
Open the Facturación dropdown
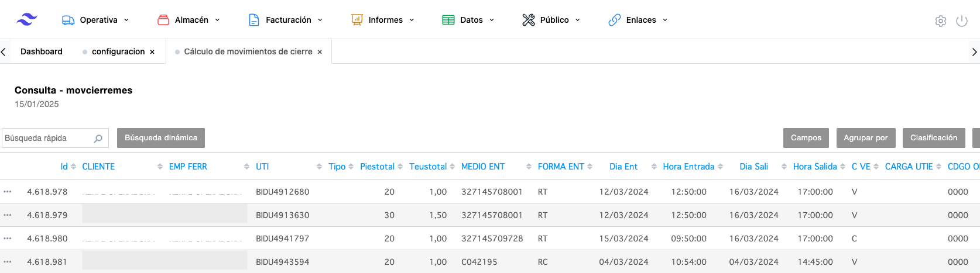[286, 20]
